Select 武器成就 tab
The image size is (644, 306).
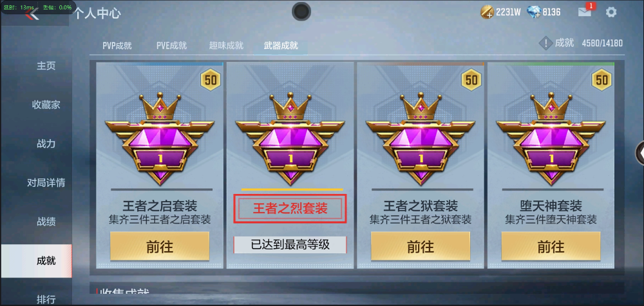(x=281, y=46)
